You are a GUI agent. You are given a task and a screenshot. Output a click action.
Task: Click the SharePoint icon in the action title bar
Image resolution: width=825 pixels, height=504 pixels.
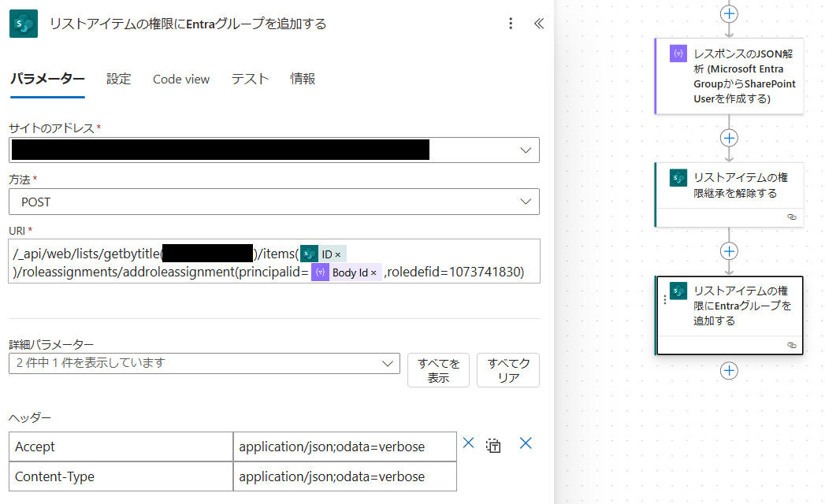click(22, 24)
